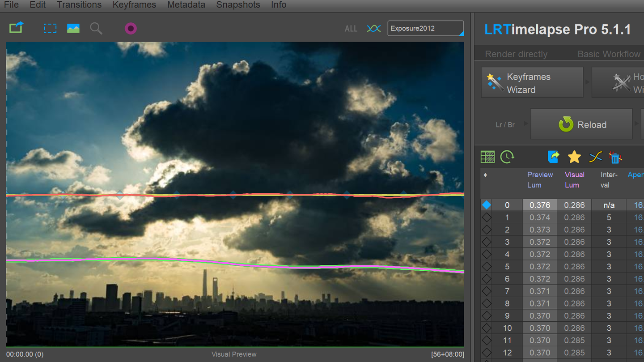Toggle the blue keyframe diamond on row 0

[x=487, y=205]
